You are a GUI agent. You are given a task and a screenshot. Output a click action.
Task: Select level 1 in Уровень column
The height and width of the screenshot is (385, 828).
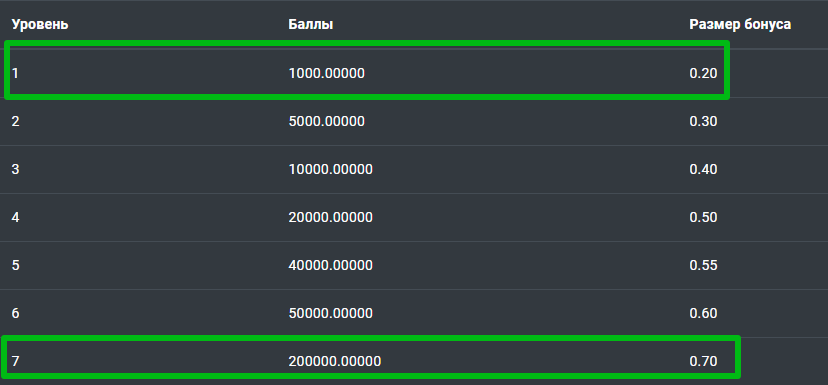click(x=15, y=73)
